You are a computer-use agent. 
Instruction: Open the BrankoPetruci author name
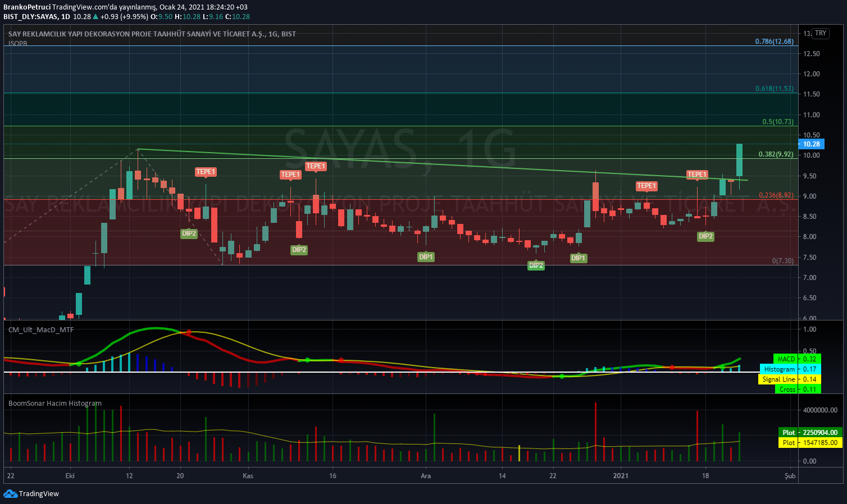(x=27, y=7)
